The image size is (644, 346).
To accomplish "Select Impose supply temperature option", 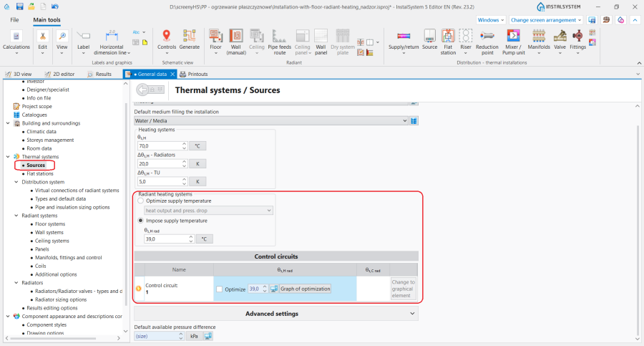I will pyautogui.click(x=141, y=221).
